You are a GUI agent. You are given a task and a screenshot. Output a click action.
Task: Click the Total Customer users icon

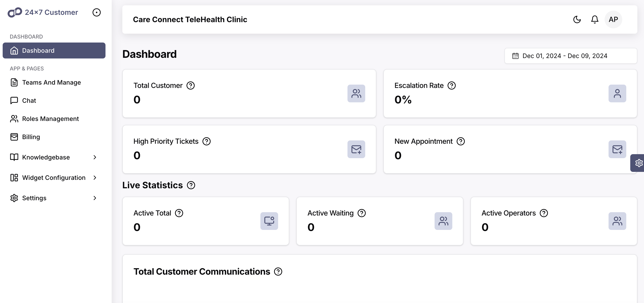pyautogui.click(x=356, y=93)
